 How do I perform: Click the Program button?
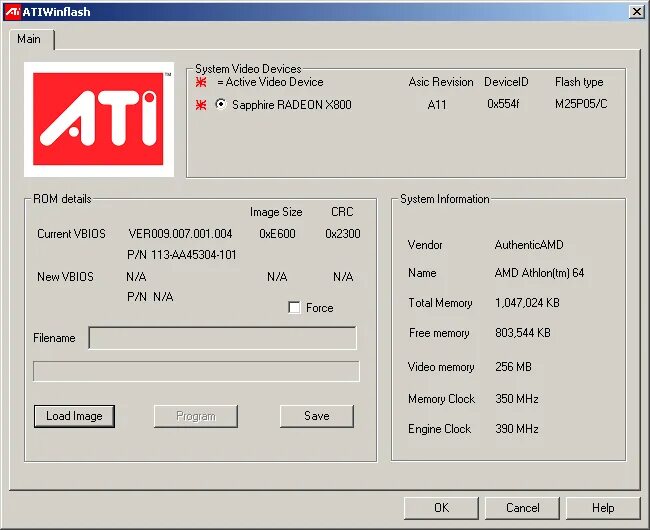196,416
